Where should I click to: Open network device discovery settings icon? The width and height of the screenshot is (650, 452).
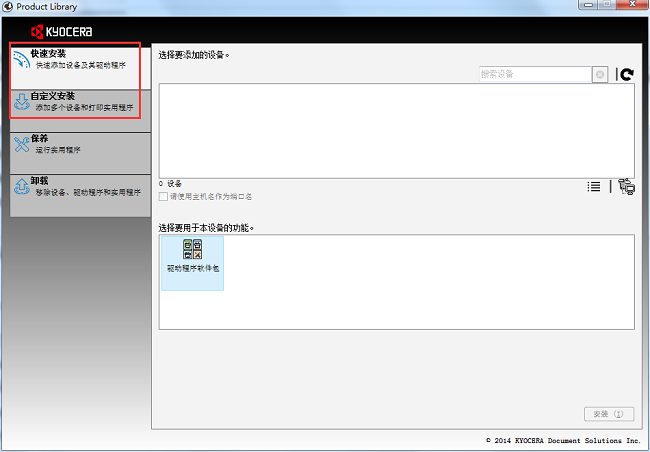click(x=626, y=187)
